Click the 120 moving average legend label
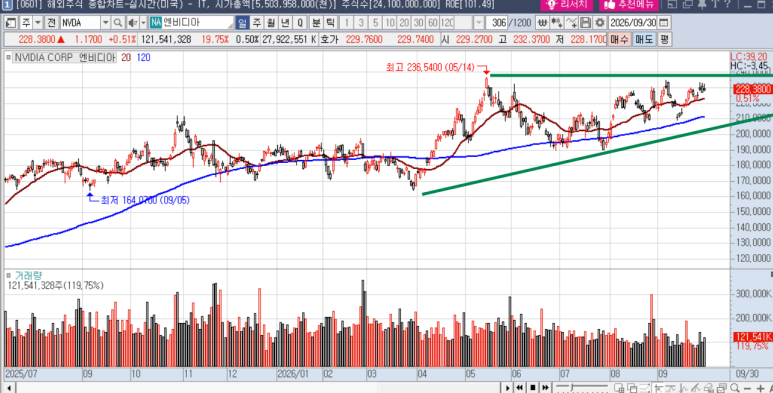Image resolution: width=773 pixels, height=393 pixels. point(143,58)
